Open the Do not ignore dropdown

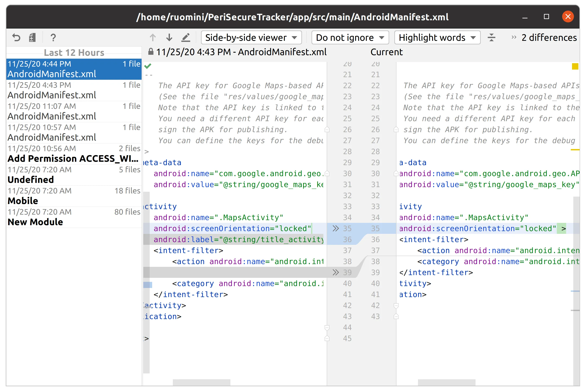coord(350,37)
